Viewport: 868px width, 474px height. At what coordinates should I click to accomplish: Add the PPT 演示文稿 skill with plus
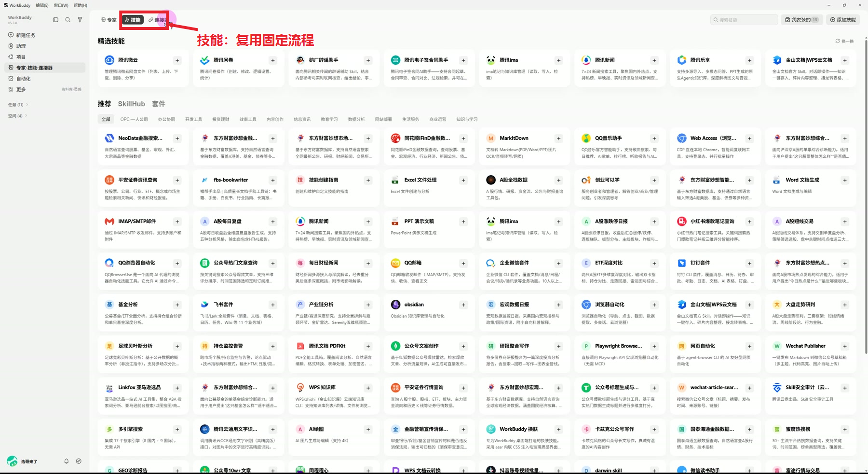tap(463, 222)
